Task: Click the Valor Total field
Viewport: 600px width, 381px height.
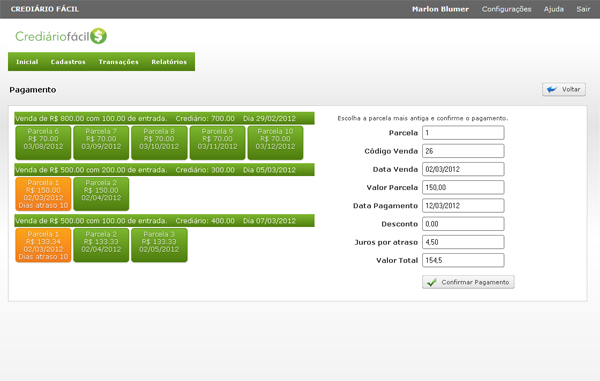Action: coord(463,260)
